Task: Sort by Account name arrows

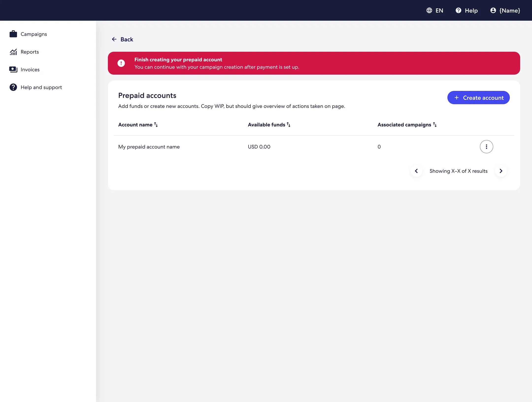Action: tap(156, 125)
